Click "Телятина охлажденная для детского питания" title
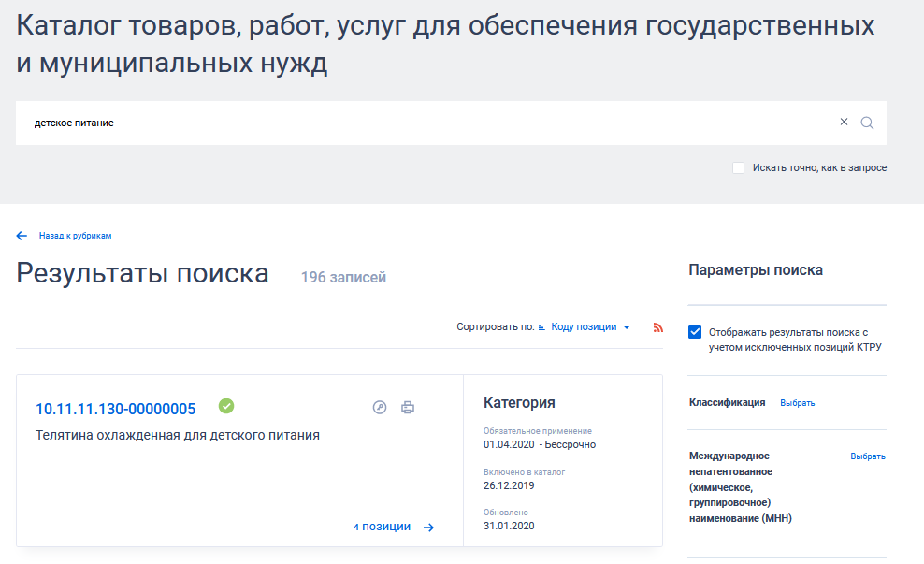The width and height of the screenshot is (924, 564). pos(178,435)
